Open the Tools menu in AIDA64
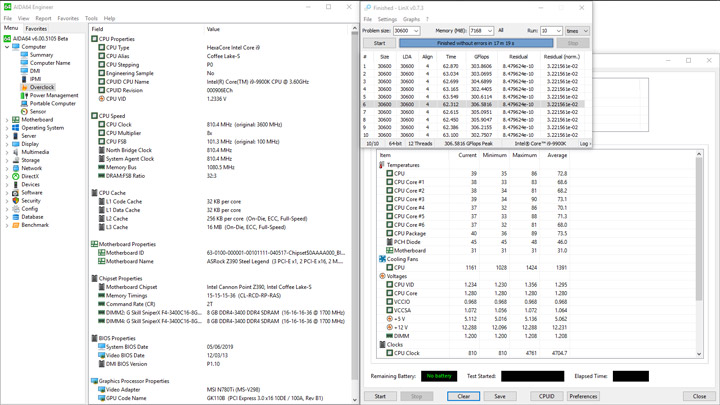Viewport: 720px width, 405px height. [91, 18]
